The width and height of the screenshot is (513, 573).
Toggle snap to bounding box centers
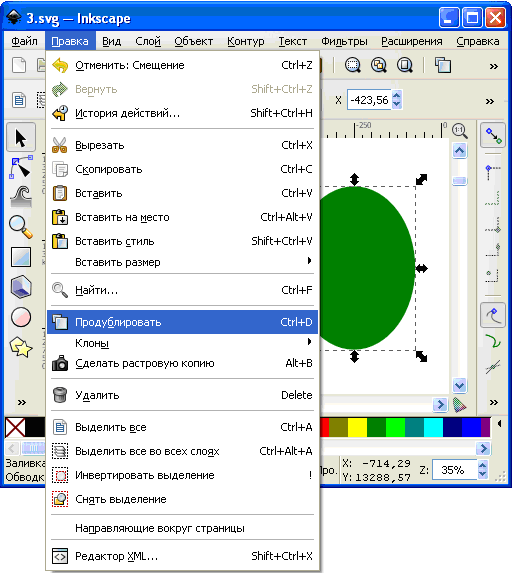coord(493,276)
